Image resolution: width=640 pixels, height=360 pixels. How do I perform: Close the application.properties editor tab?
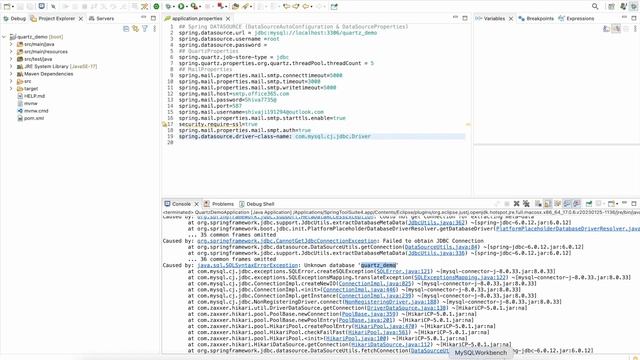[228, 18]
